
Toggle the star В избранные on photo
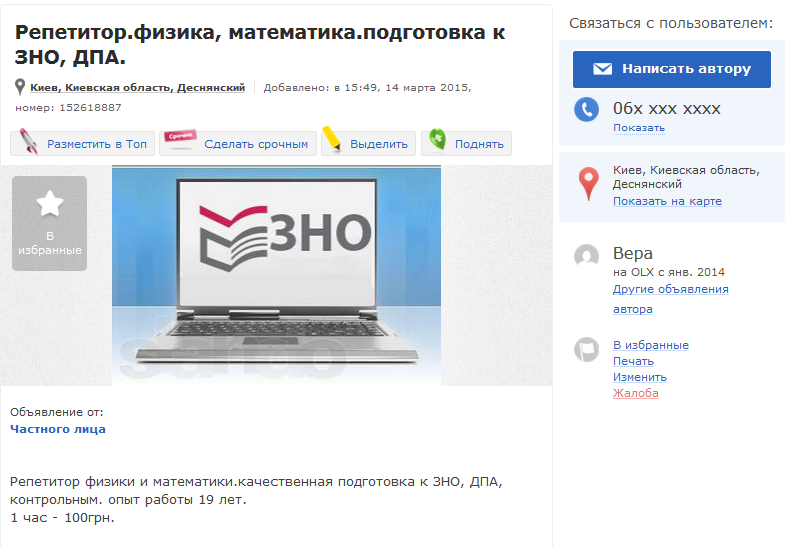[x=49, y=223]
